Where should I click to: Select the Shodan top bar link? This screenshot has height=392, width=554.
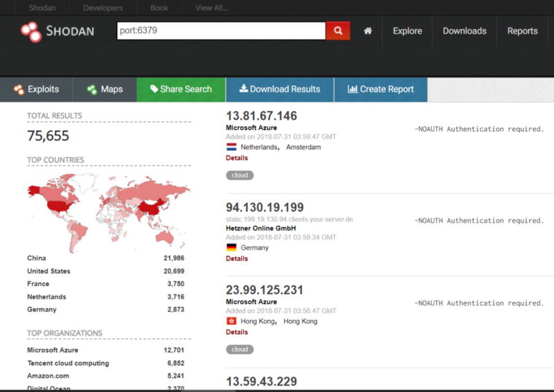[42, 8]
